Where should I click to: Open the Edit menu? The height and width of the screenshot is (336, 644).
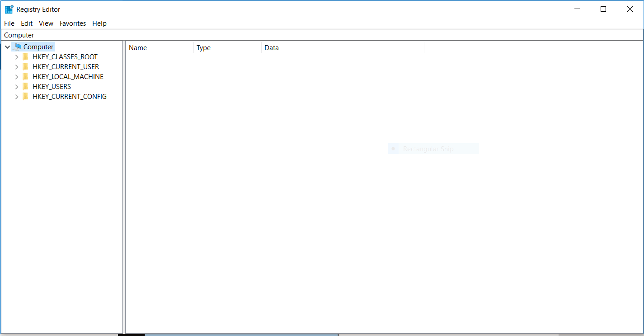(27, 23)
